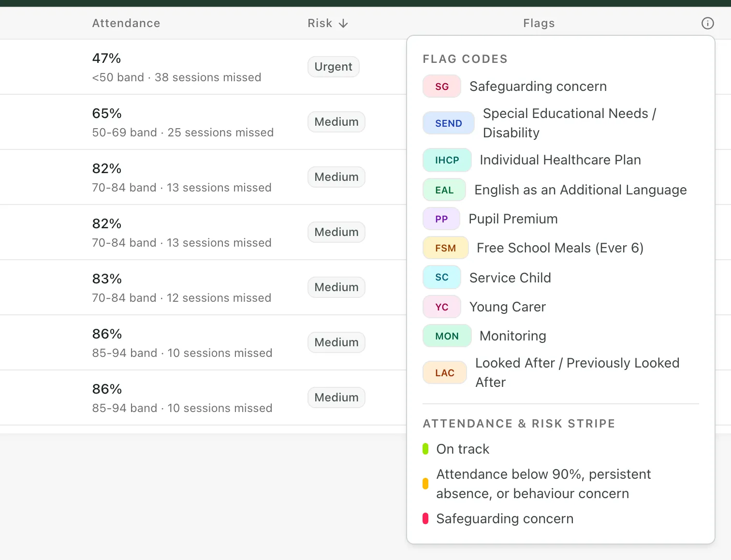Click the Flags column header
The image size is (731, 560).
pos(539,23)
